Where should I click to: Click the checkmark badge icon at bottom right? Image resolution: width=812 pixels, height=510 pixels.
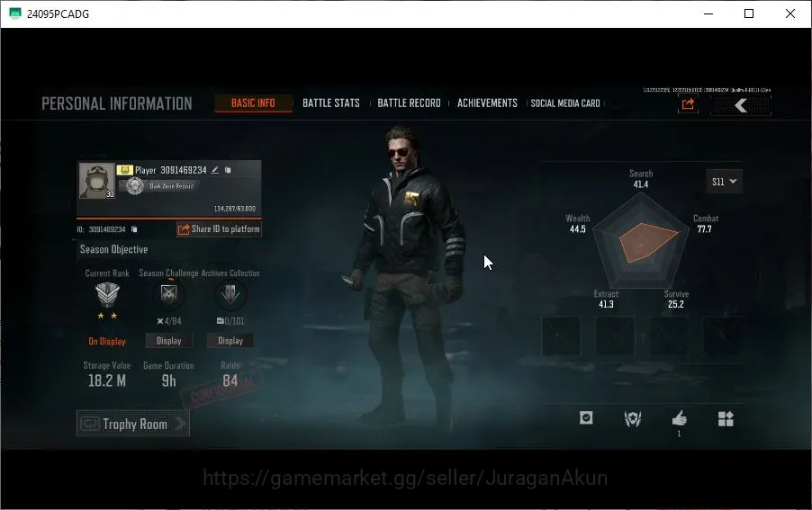[x=586, y=418]
